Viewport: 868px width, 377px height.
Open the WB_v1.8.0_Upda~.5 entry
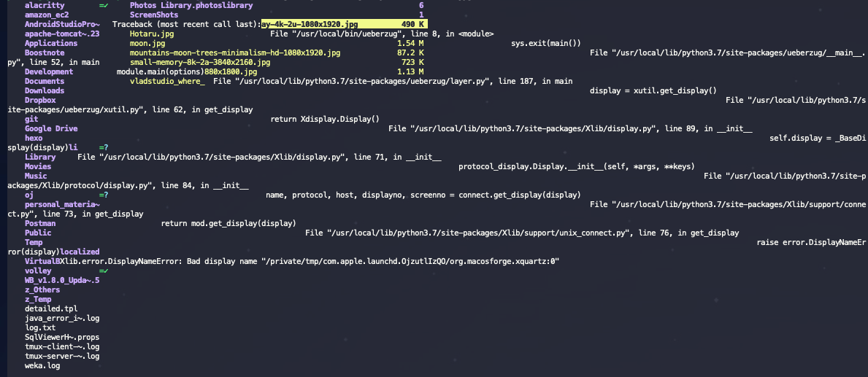pyautogui.click(x=62, y=280)
